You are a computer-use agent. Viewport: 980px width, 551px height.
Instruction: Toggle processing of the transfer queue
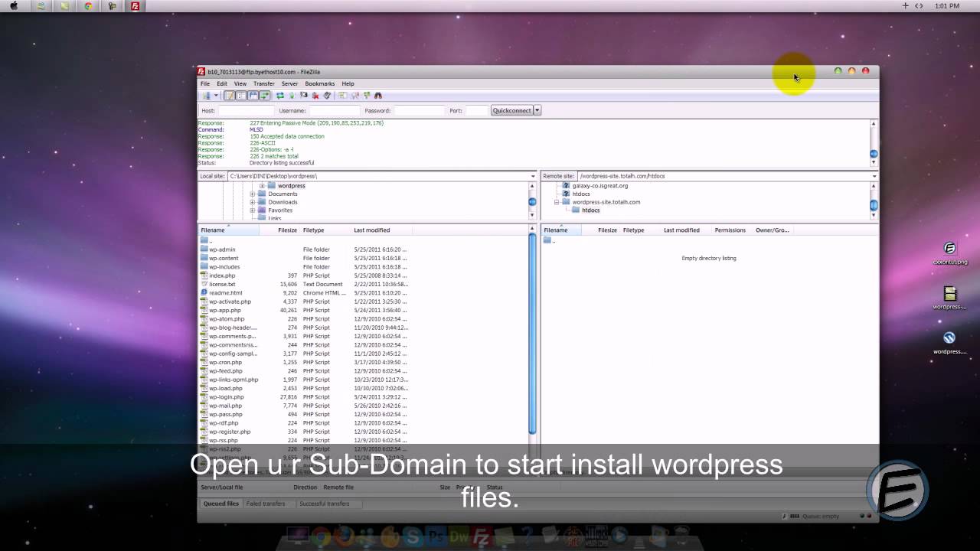point(292,96)
